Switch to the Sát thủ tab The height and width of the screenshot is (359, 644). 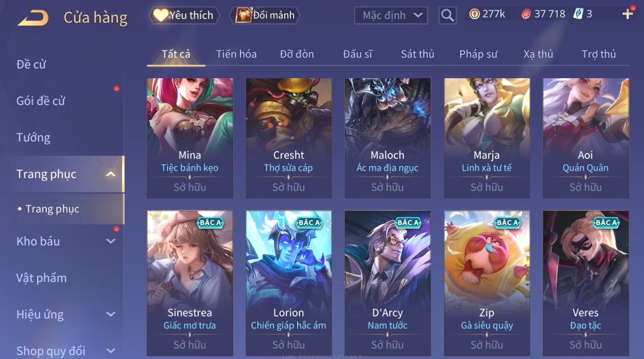point(417,54)
